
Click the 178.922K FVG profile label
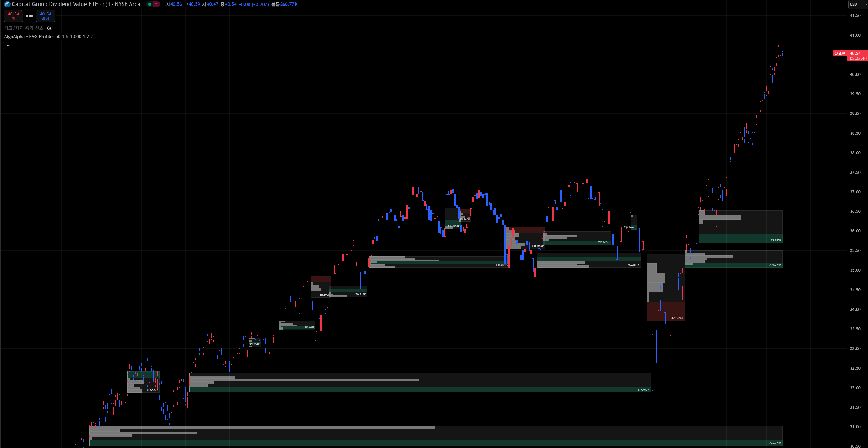coord(643,390)
